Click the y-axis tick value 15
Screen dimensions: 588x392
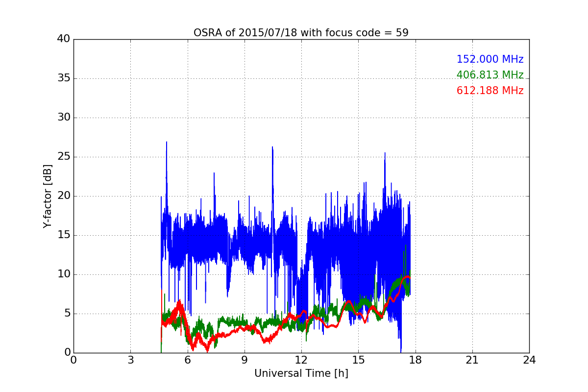point(63,235)
